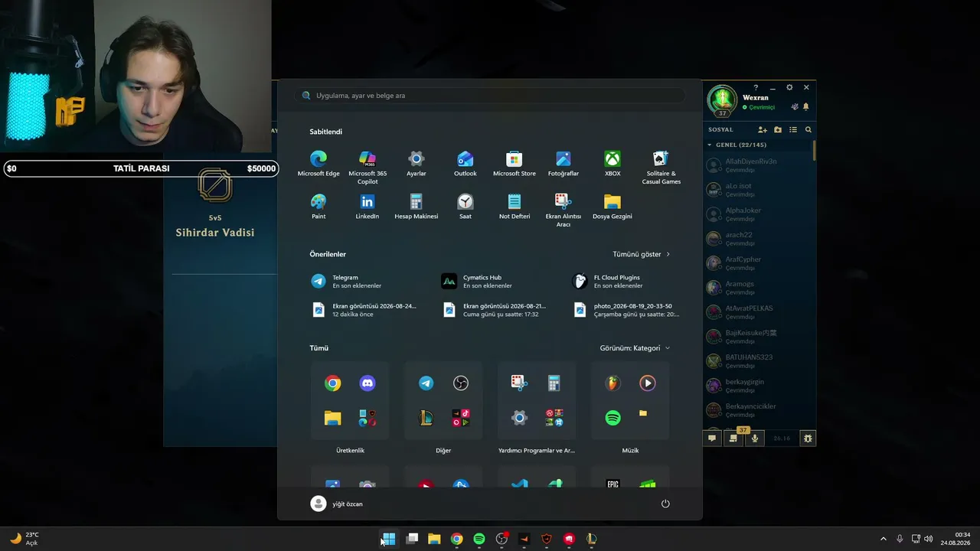Open the League status emote menu
The height and width of the screenshot is (551, 980).
tap(795, 107)
